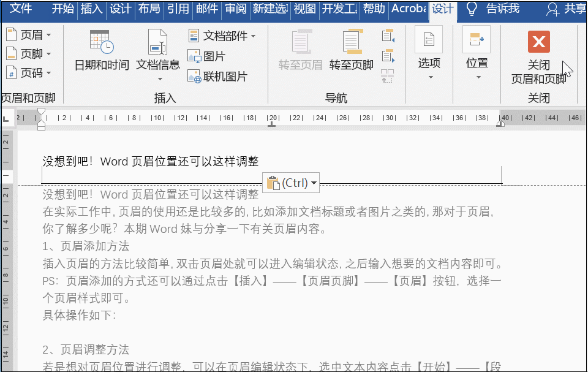588x372 pixels.
Task: Click the hanging indent marker on ruler
Action: pos(41,123)
